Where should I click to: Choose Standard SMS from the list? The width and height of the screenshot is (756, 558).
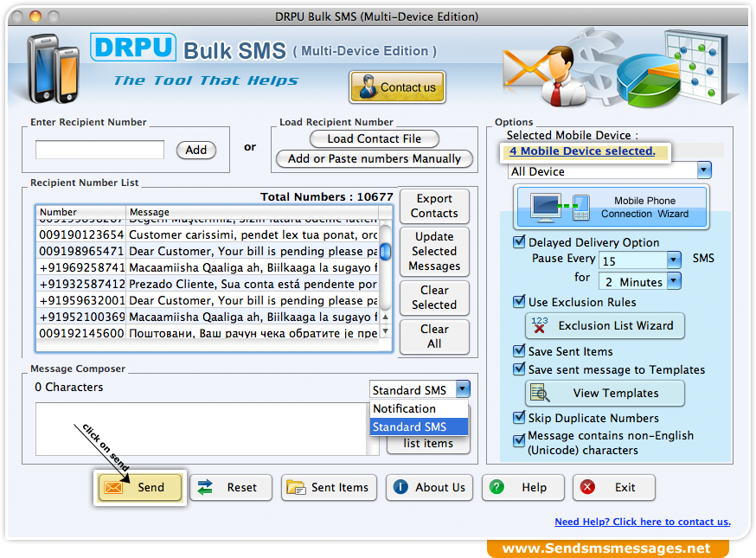point(419,427)
